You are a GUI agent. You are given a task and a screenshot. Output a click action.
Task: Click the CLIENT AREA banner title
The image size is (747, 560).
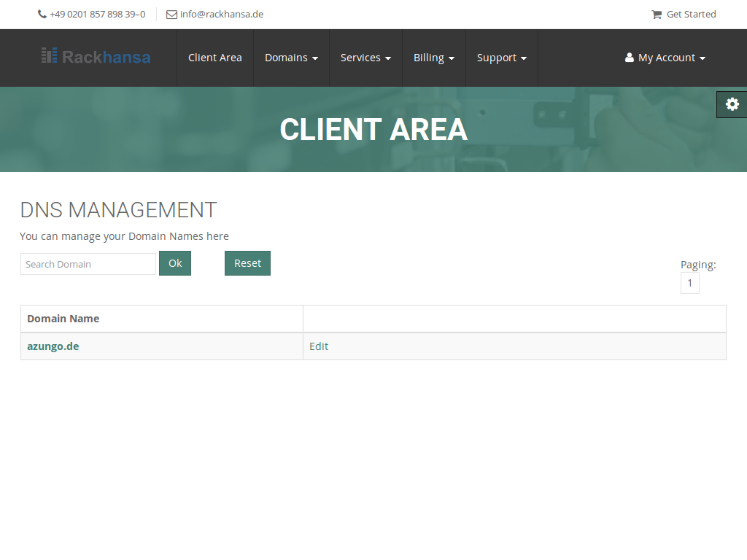click(373, 130)
